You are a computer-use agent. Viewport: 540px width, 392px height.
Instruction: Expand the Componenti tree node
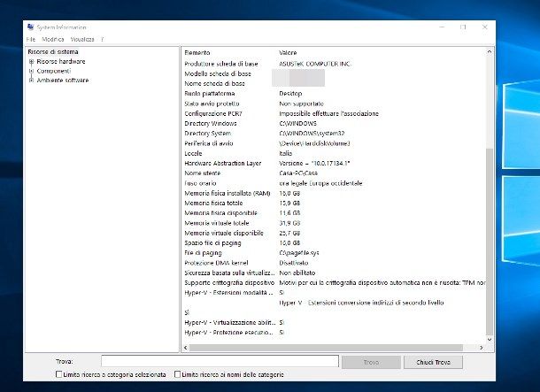pyautogui.click(x=31, y=71)
